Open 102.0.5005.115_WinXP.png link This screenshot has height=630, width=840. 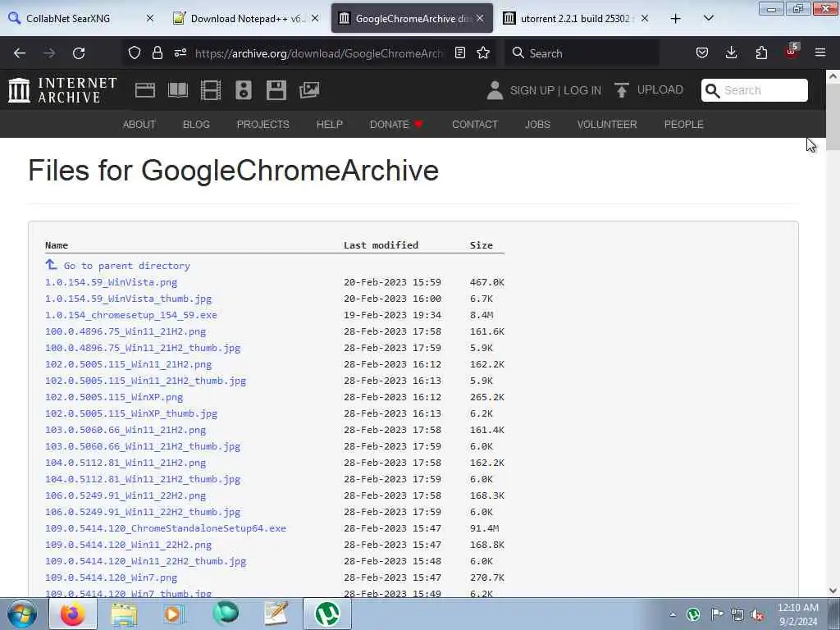coord(114,397)
